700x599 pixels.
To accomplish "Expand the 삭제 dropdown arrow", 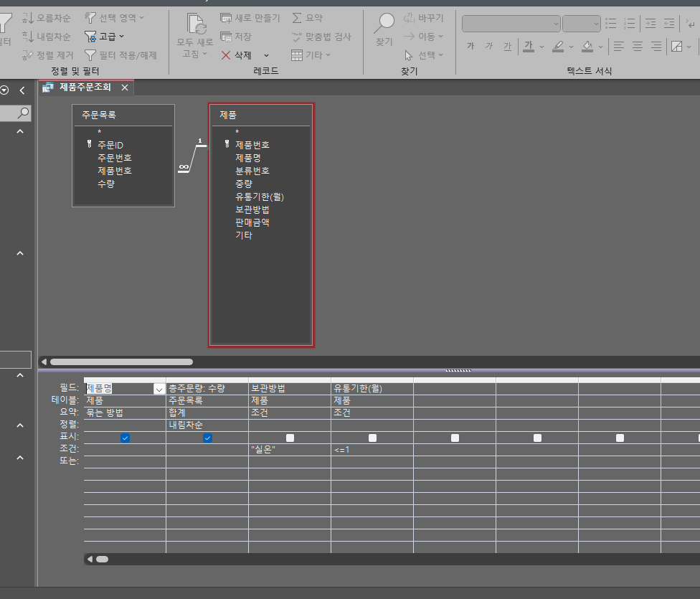I will [x=266, y=55].
